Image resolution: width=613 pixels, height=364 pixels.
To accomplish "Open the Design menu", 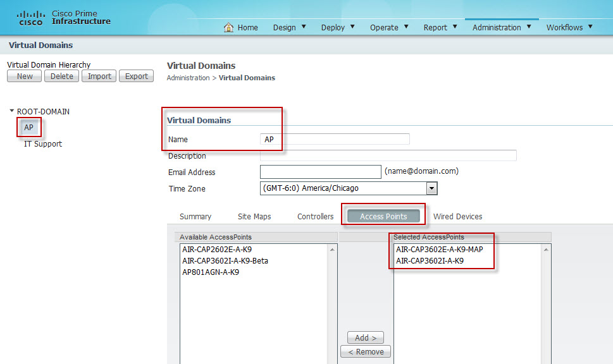I will pyautogui.click(x=284, y=28).
